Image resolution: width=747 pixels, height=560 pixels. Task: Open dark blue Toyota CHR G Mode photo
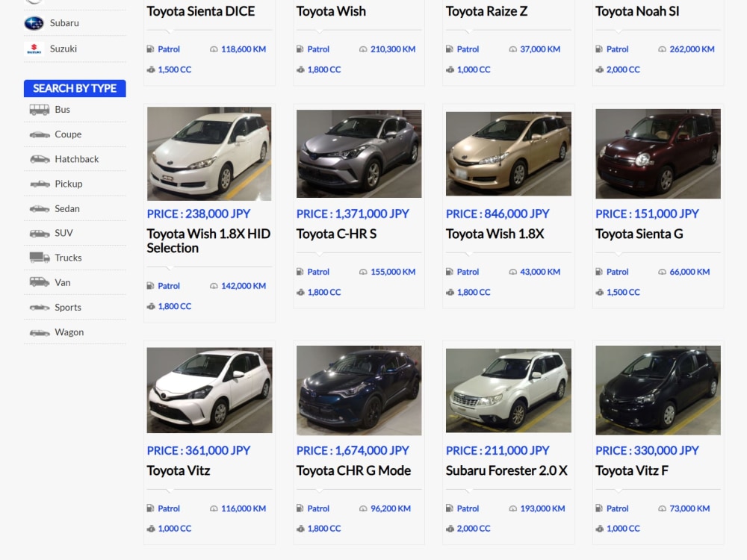coord(359,390)
